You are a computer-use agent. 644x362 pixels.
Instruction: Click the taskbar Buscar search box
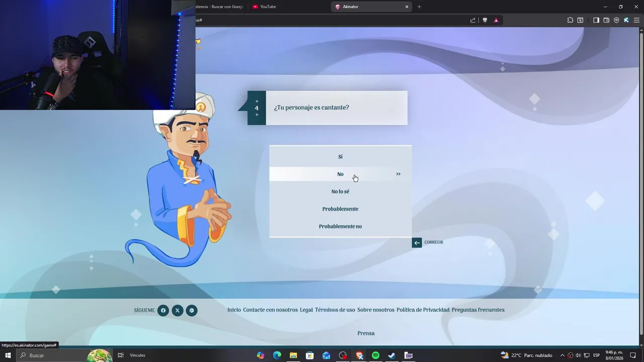[64, 355]
